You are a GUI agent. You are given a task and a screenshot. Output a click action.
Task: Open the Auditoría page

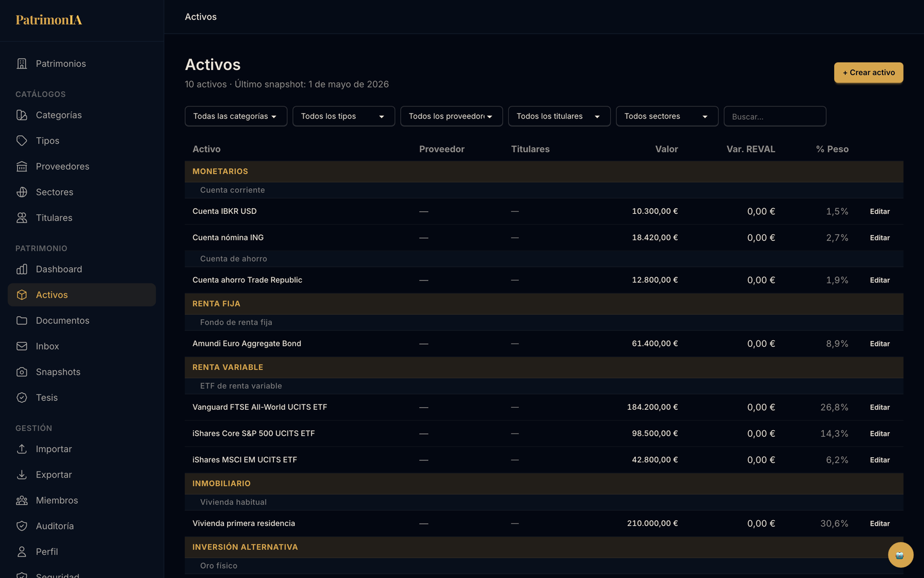click(81, 526)
